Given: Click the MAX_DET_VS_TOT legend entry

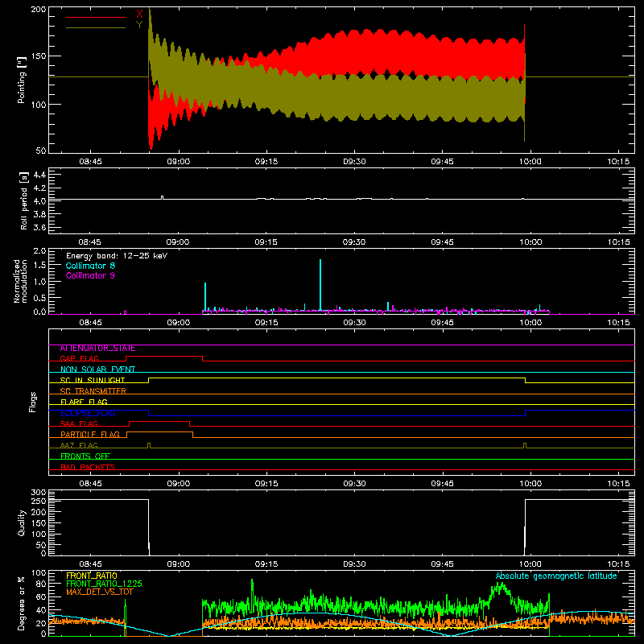Looking at the screenshot, I should click(101, 592).
